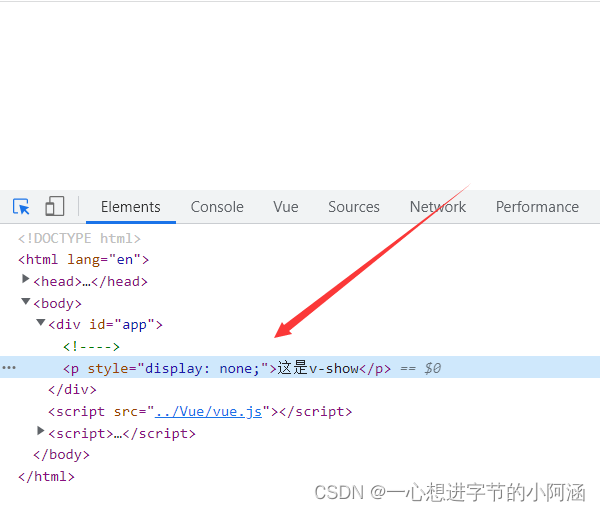This screenshot has width=600, height=511.
Task: Toggle the device toolbar icon
Action: (x=55, y=206)
